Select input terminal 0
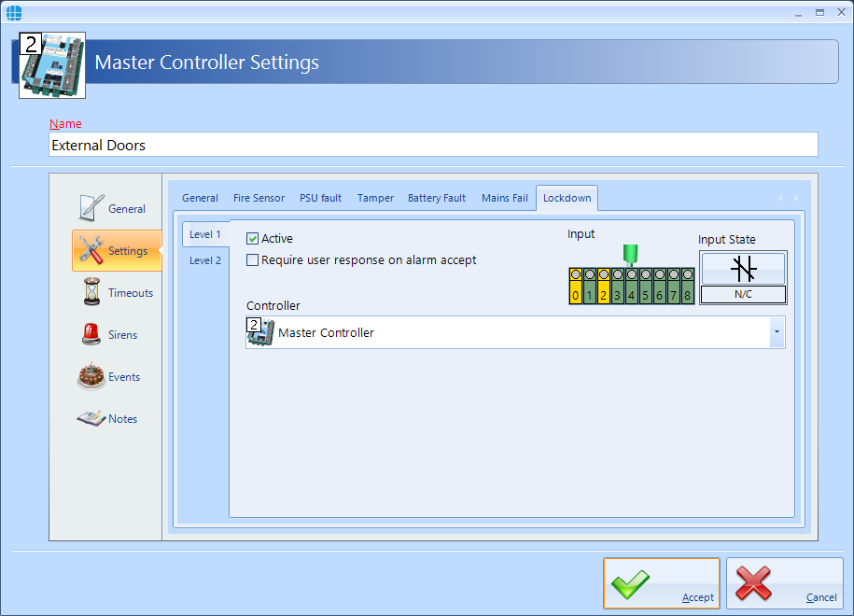854x616 pixels. click(x=576, y=286)
